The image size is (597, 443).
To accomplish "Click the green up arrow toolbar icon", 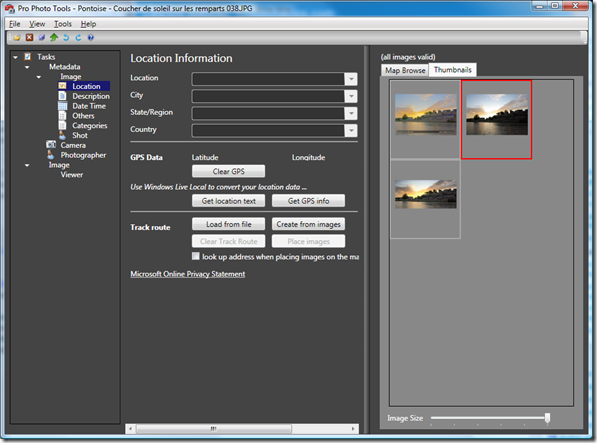I will pos(54,37).
